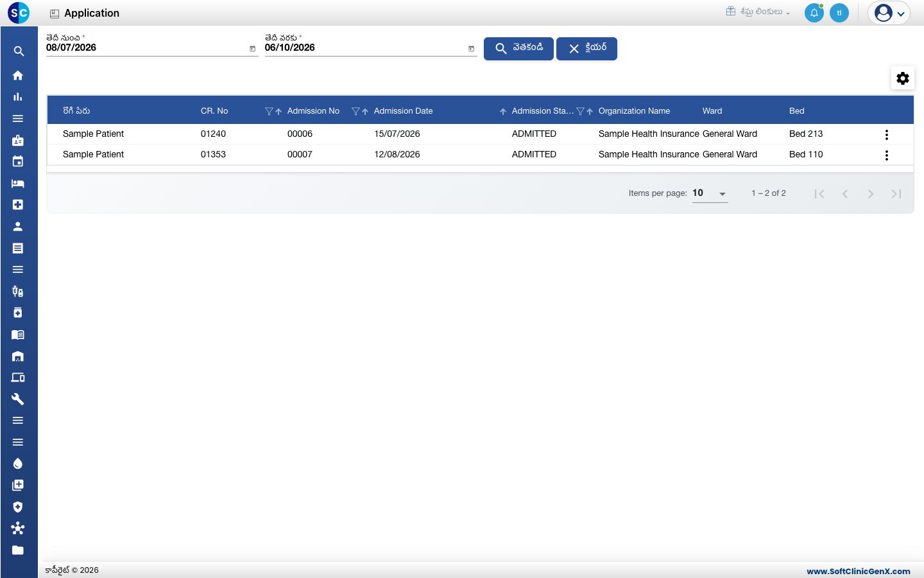Open row actions for Bed 213
924x578 pixels.
pos(887,135)
